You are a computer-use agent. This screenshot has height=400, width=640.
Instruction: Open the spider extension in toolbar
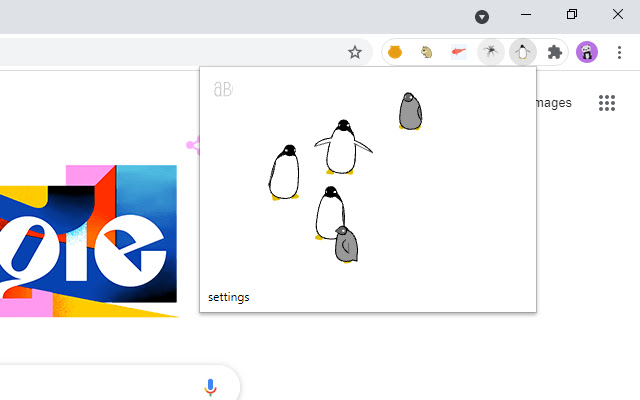[490, 52]
